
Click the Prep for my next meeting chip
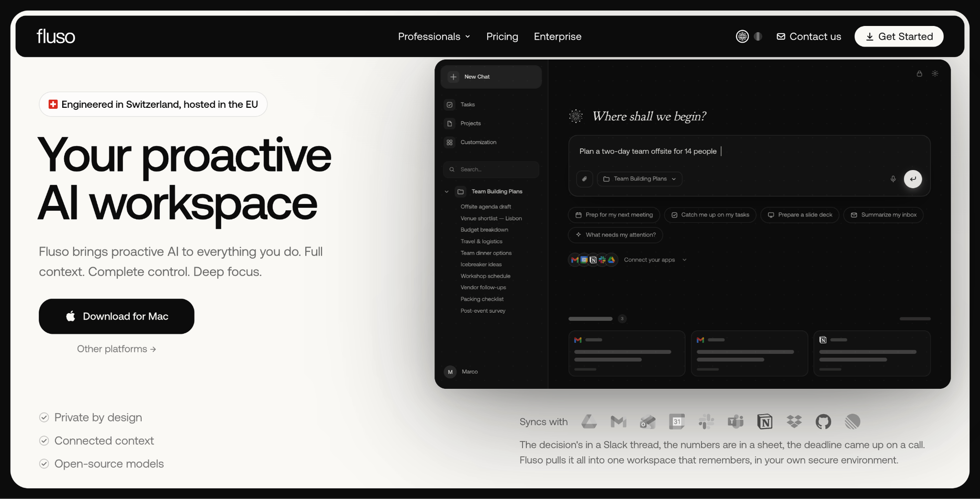click(614, 215)
